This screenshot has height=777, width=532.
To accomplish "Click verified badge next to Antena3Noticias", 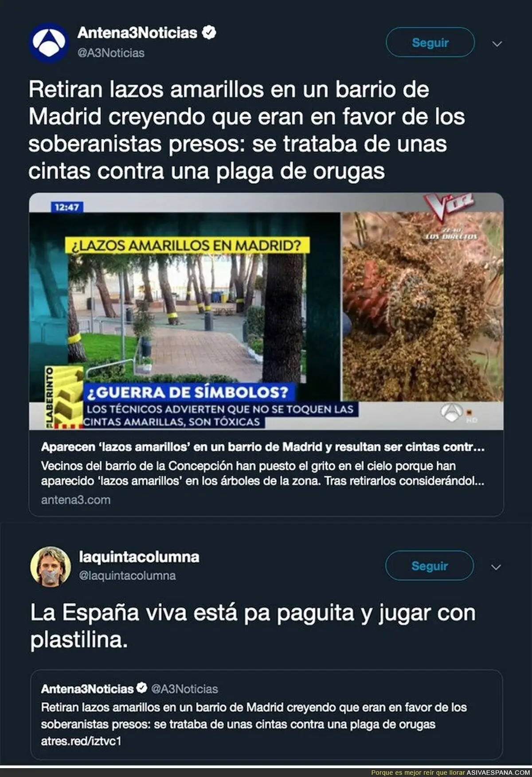I will tap(209, 32).
